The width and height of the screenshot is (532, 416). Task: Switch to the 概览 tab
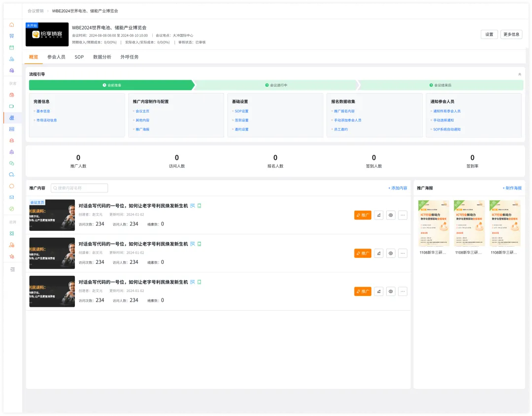pos(33,57)
